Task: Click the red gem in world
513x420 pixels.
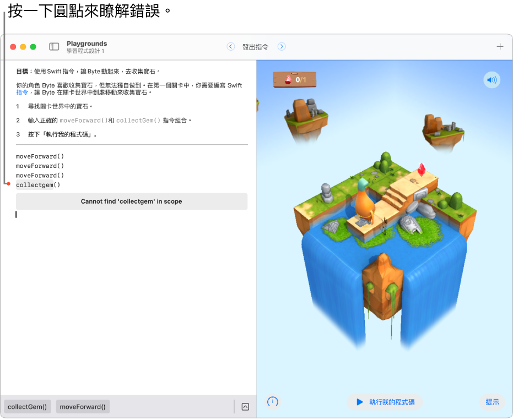Action: point(421,169)
